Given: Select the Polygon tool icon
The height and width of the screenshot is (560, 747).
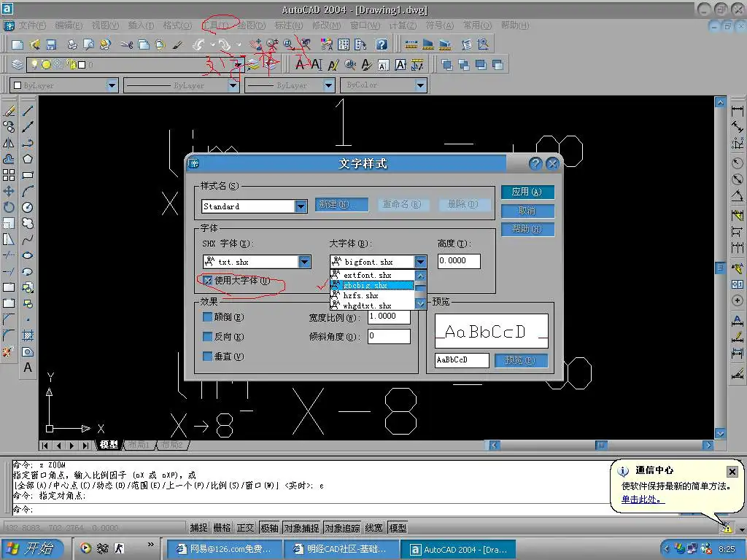Looking at the screenshot, I should [28, 159].
